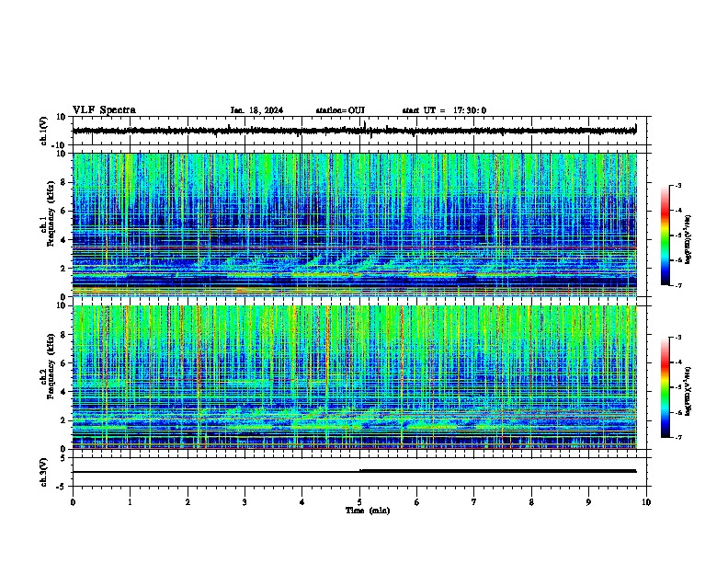Click the ch.1 spectrogram panel
The height and width of the screenshot is (563, 728).
(x=355, y=224)
